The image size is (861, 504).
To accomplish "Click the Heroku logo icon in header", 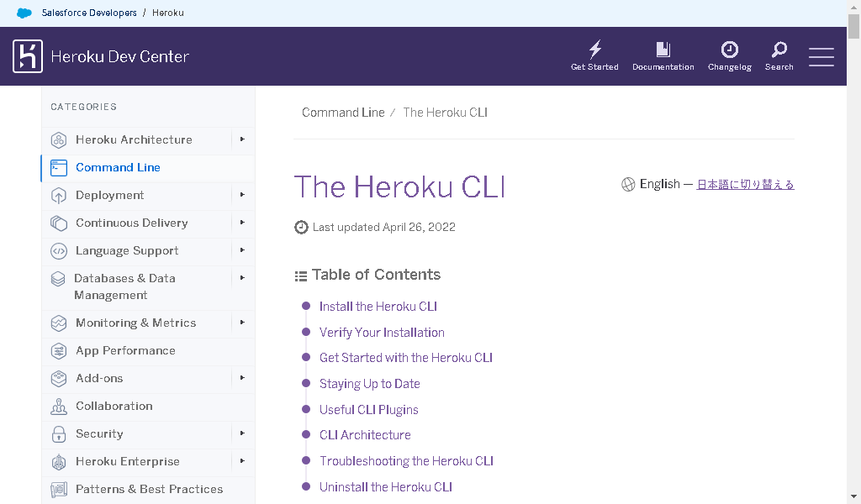I will (x=28, y=56).
